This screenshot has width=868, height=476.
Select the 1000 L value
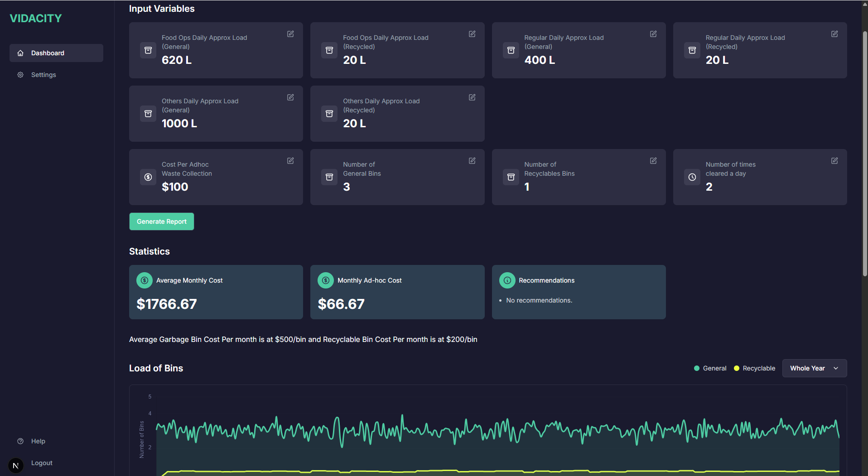click(x=179, y=124)
